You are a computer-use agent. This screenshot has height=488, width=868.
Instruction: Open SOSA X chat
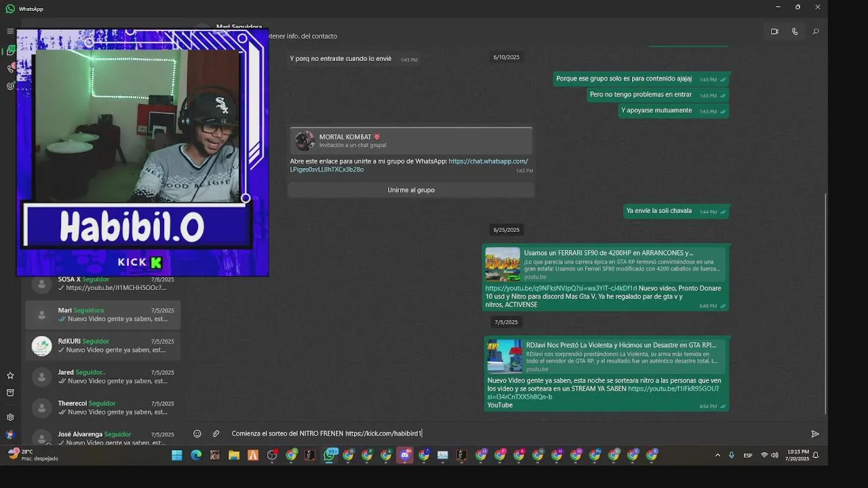click(x=103, y=283)
